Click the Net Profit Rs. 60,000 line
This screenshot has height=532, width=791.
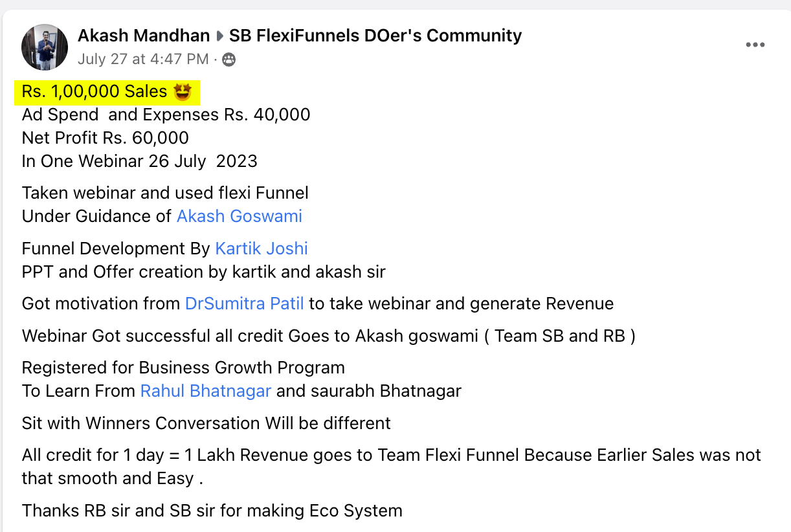tap(105, 138)
